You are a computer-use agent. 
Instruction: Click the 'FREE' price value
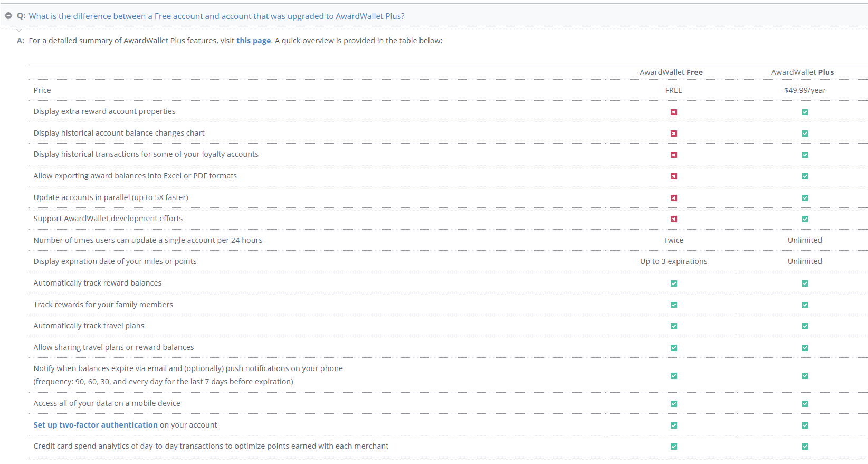[674, 90]
